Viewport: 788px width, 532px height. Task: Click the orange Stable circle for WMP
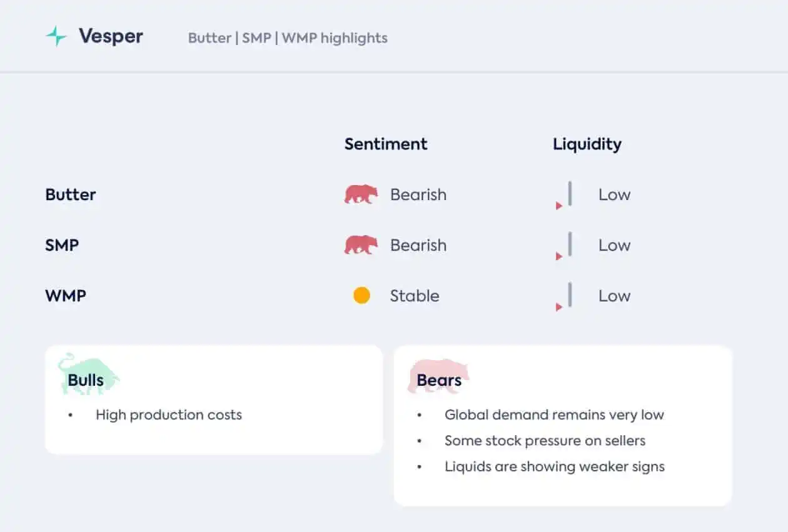coord(361,296)
